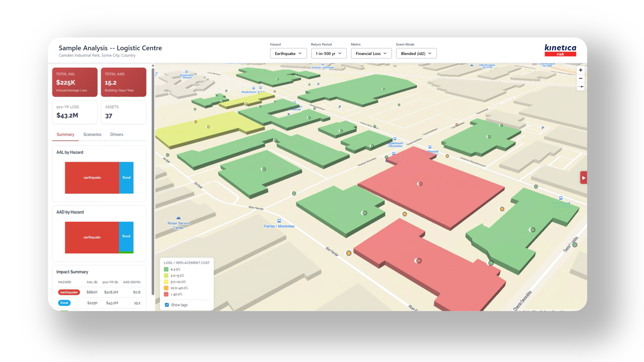Expand the Metric Financial Loss dropdown
Image resolution: width=644 pixels, height=362 pixels.
tap(371, 54)
